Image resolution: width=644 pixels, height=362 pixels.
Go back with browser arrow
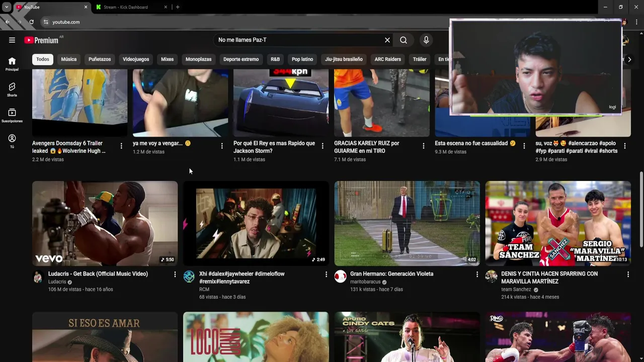8,22
